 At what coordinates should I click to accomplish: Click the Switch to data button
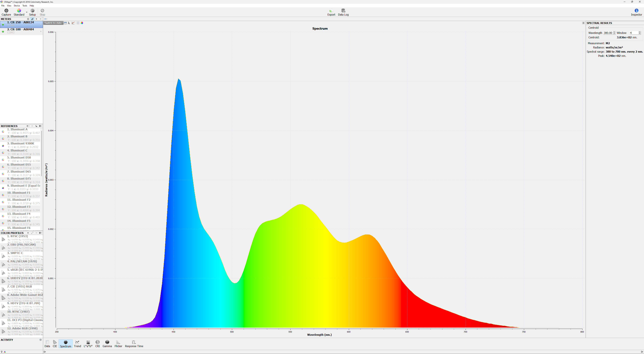coord(53,23)
